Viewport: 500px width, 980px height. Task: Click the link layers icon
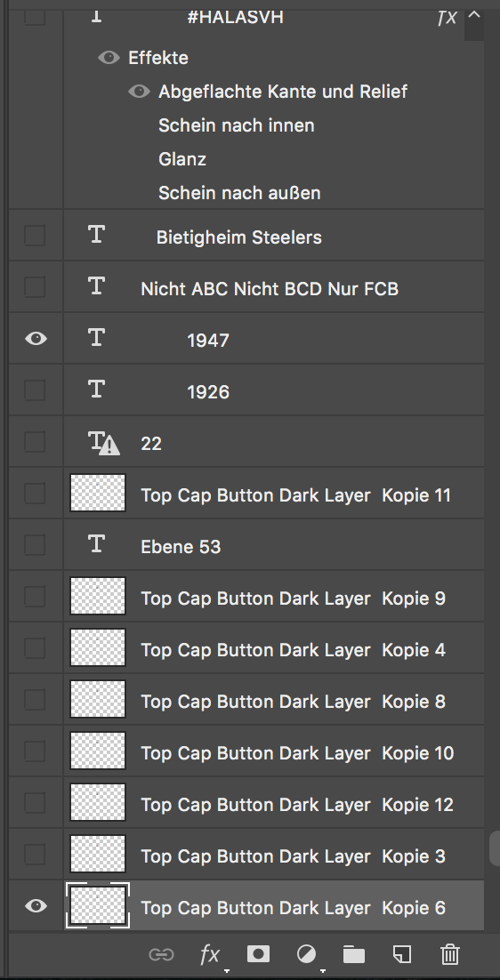tap(161, 954)
